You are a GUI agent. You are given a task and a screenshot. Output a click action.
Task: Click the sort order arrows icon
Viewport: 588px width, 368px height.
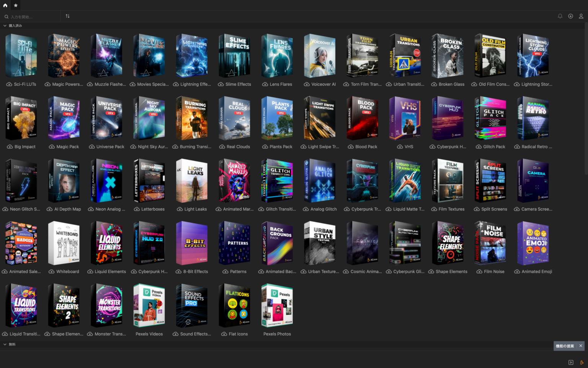[x=67, y=16]
